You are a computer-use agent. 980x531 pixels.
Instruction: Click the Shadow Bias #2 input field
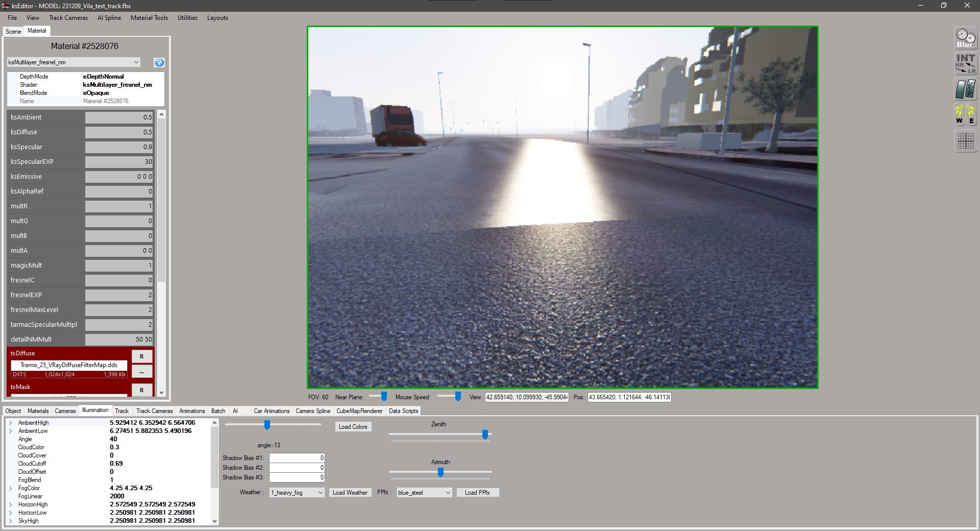297,468
